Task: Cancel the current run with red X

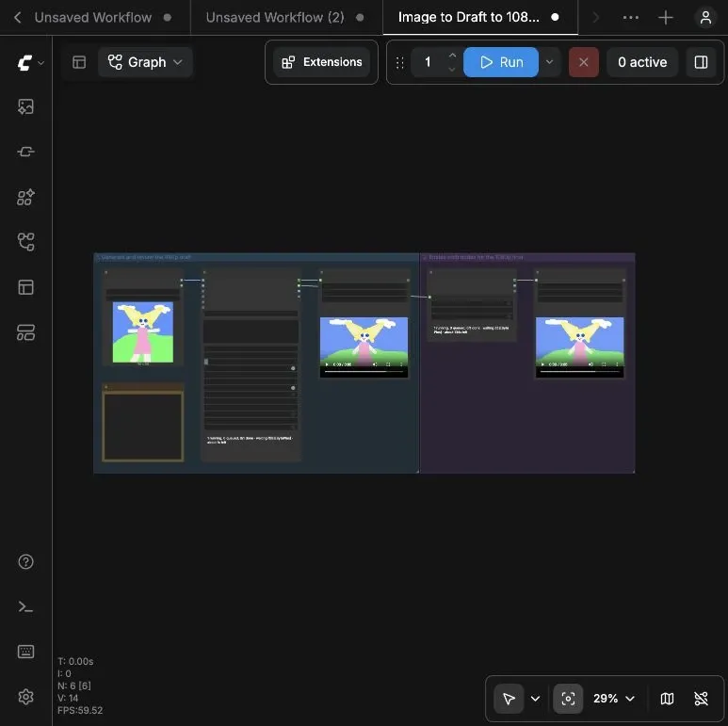Action: pos(583,62)
